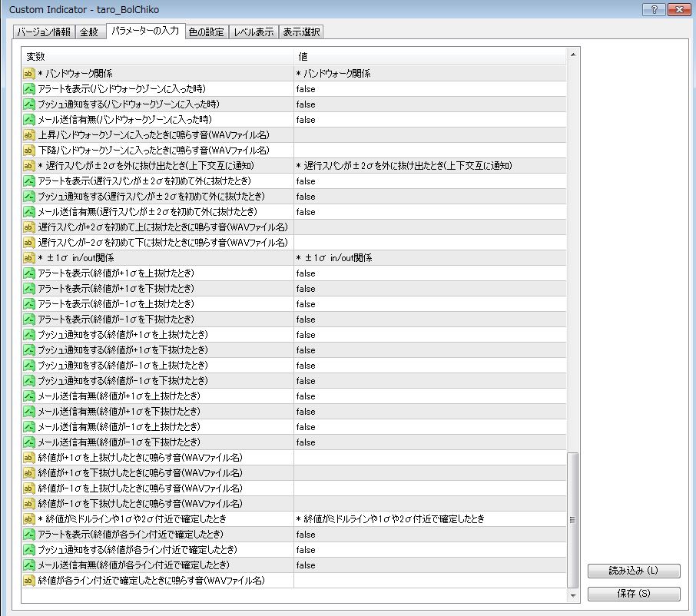Click ab icon for 終値が+1σを上抜けしたときに鳴らす音
The width and height of the screenshot is (696, 616).
(x=29, y=458)
